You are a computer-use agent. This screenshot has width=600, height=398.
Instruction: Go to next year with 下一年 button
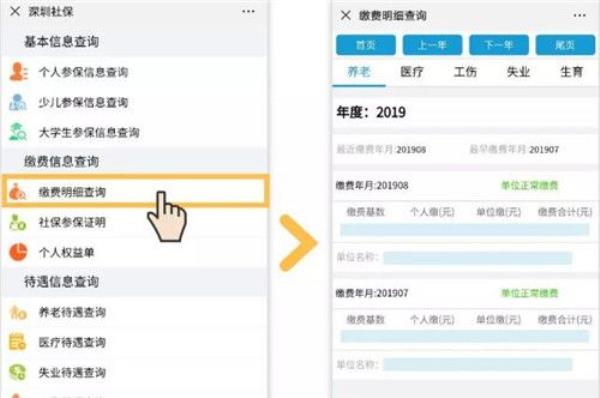coord(499,45)
